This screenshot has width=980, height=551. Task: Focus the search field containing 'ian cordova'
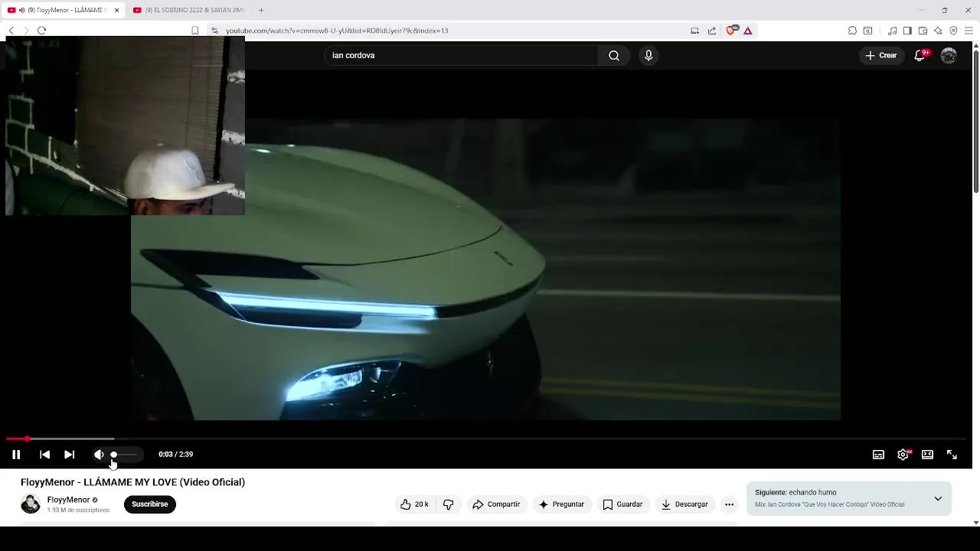pyautogui.click(x=462, y=55)
